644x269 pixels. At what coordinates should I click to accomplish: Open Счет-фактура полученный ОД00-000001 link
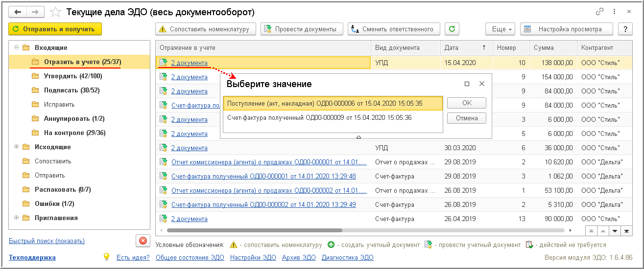pyautogui.click(x=263, y=176)
